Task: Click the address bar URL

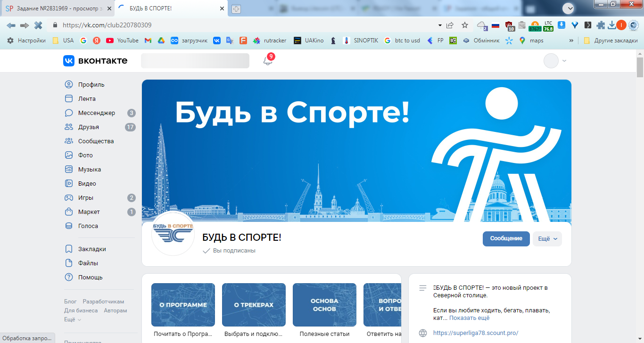Action: 107,25
